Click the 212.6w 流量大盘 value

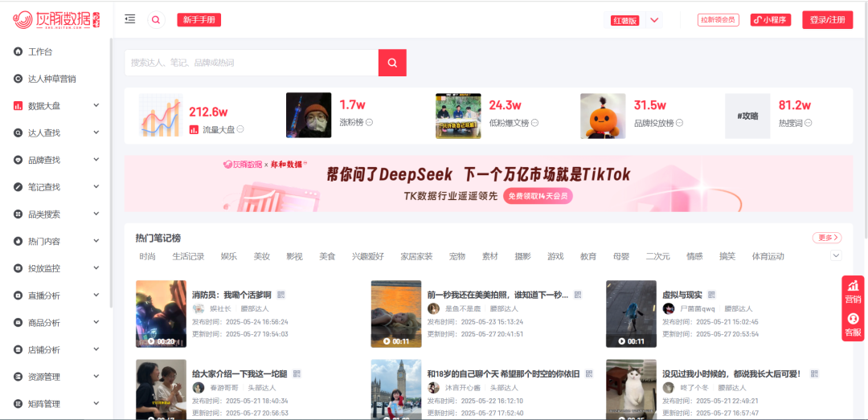click(209, 112)
